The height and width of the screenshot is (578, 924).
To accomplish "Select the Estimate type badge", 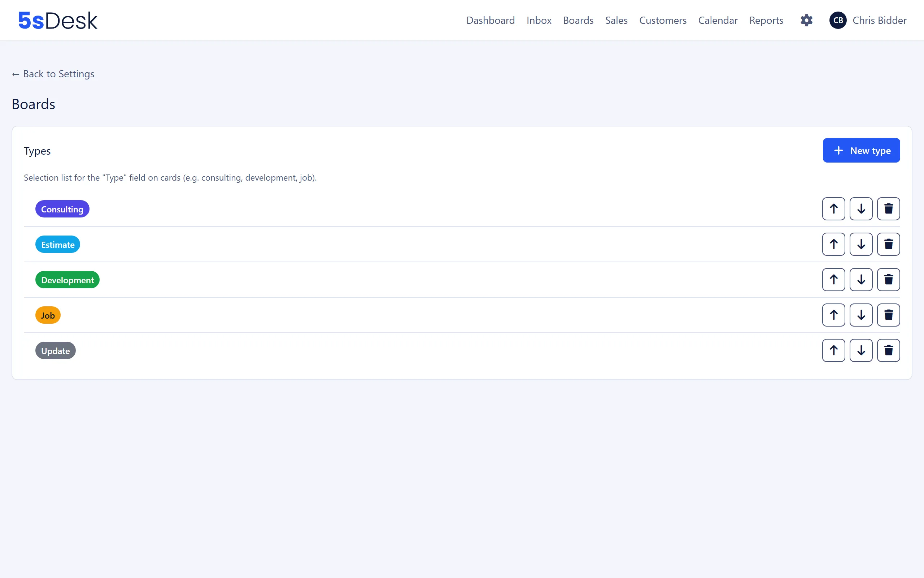I will tap(58, 244).
